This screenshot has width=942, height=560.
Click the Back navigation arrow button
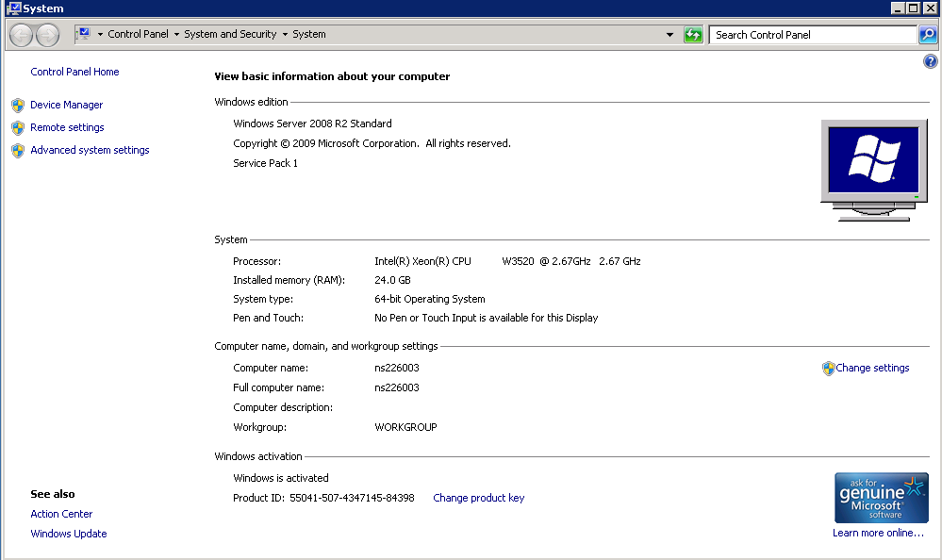[x=21, y=35]
